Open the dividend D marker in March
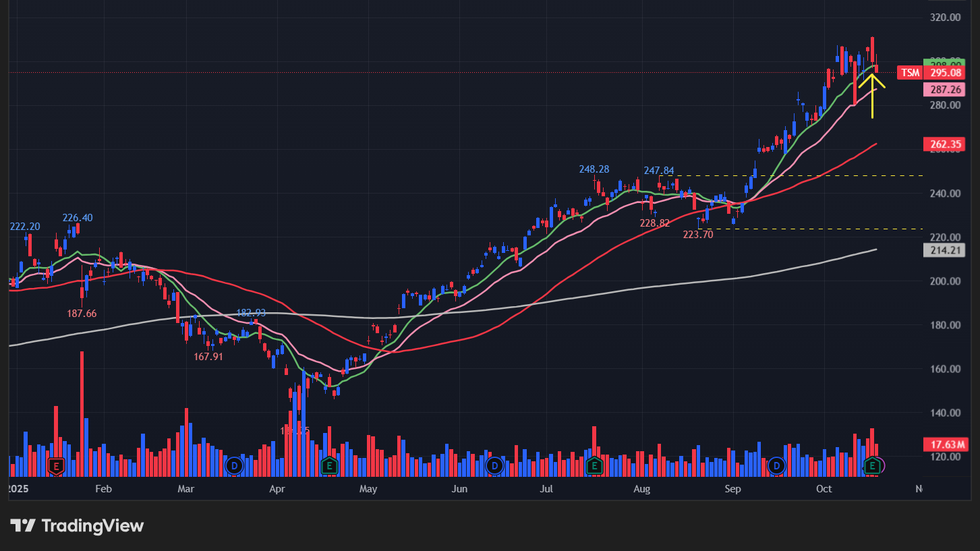Screen dimensions: 980x551 point(234,465)
